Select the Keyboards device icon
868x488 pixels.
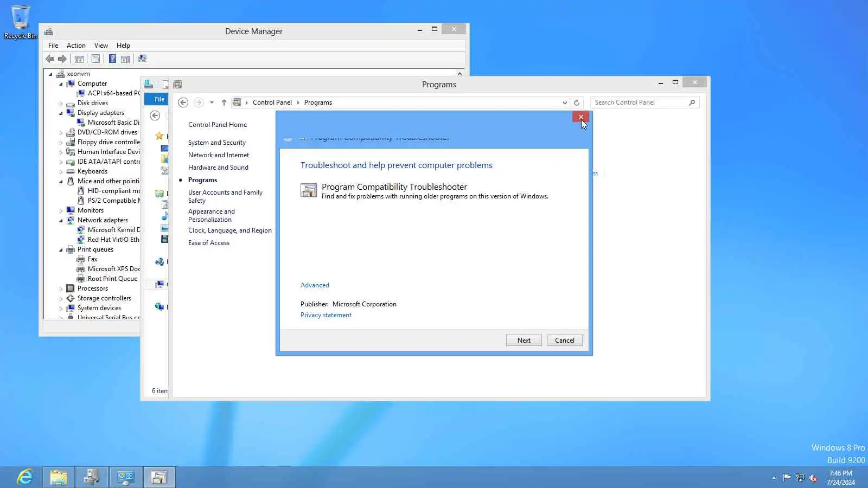click(x=71, y=171)
